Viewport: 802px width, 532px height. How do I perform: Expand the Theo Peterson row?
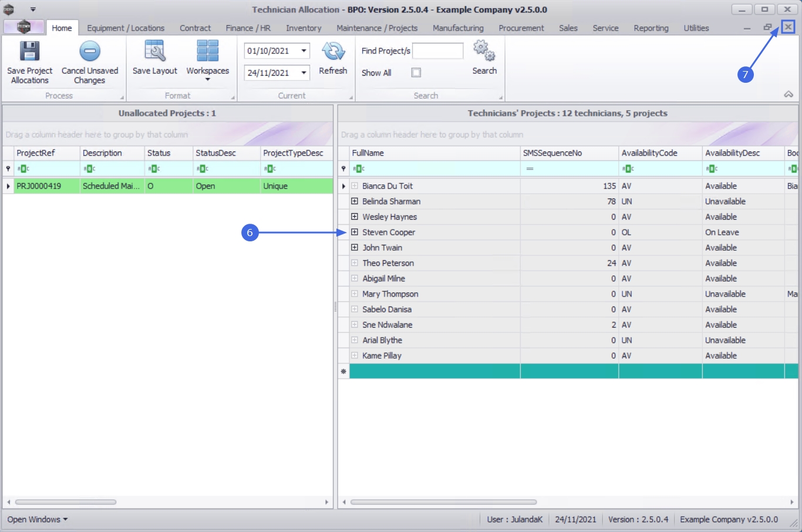pyautogui.click(x=355, y=263)
